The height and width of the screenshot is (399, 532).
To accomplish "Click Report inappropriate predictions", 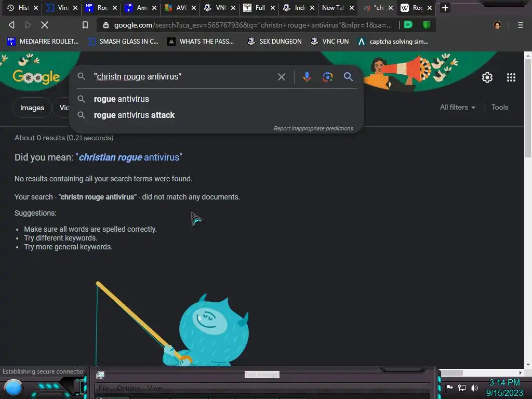I will pos(313,128).
